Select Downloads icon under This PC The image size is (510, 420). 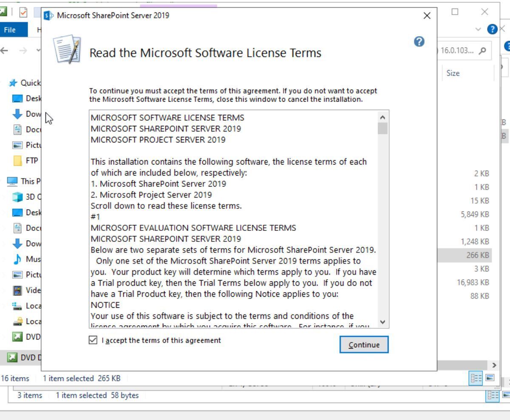(17, 243)
